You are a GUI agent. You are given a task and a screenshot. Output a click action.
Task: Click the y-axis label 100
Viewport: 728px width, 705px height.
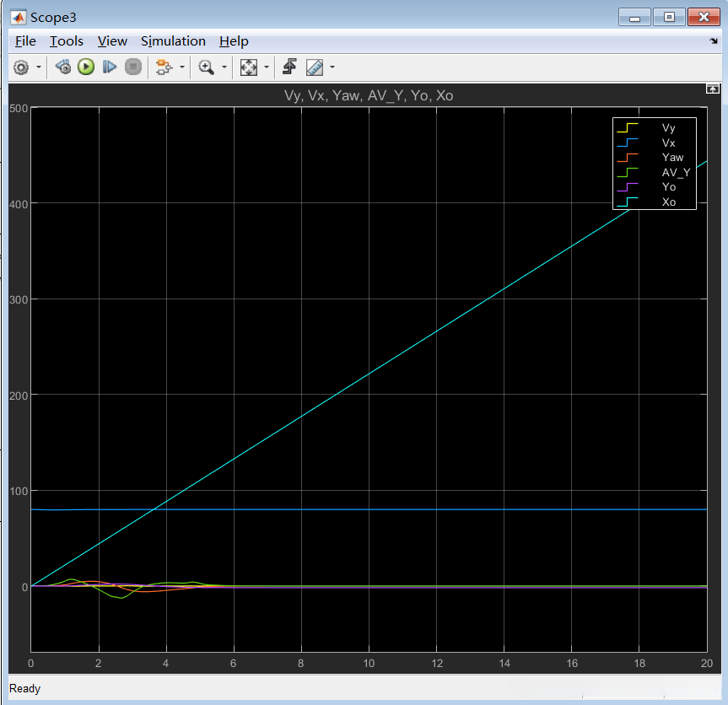point(19,491)
